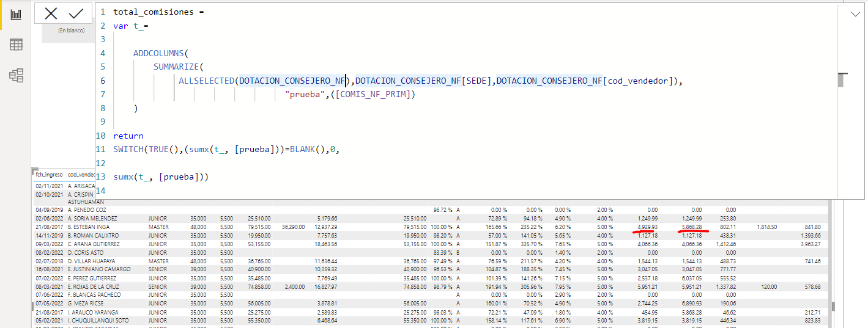868x328 pixels.
Task: Select the F. BLANCAS PACHECO name cell
Action: click(94, 295)
